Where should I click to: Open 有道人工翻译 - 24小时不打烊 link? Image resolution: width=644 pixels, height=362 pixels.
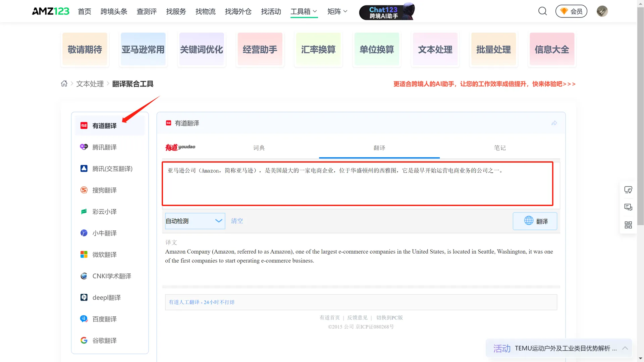(x=202, y=302)
